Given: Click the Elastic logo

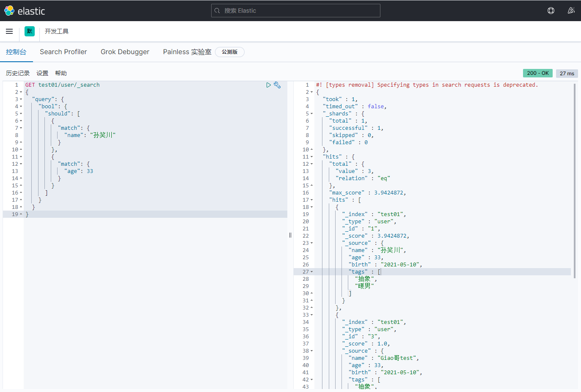Looking at the screenshot, I should coord(25,11).
